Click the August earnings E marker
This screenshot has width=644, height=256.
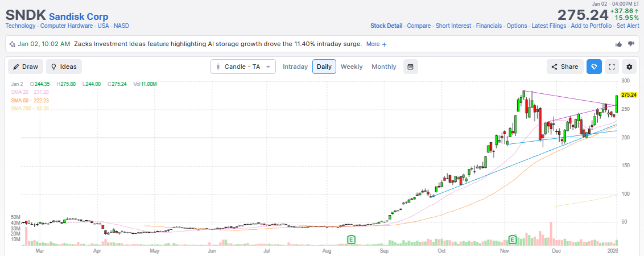tap(351, 239)
